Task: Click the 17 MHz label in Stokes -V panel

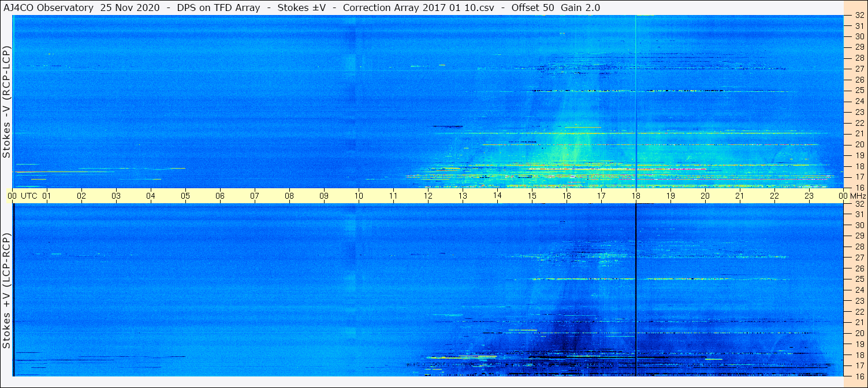Action: point(859,177)
